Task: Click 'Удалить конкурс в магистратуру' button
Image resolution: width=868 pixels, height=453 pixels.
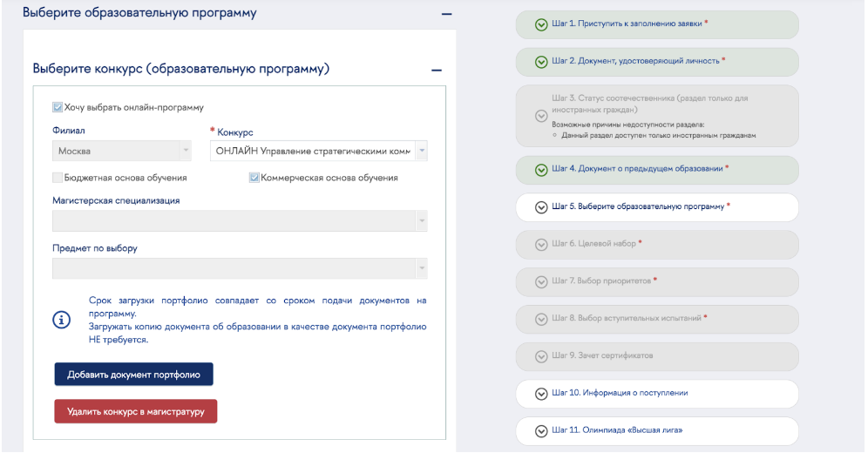Action: coord(136,411)
